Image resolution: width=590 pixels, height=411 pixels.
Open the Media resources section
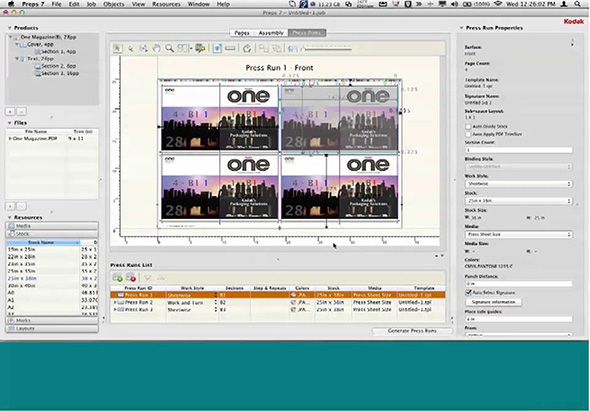coord(52,226)
